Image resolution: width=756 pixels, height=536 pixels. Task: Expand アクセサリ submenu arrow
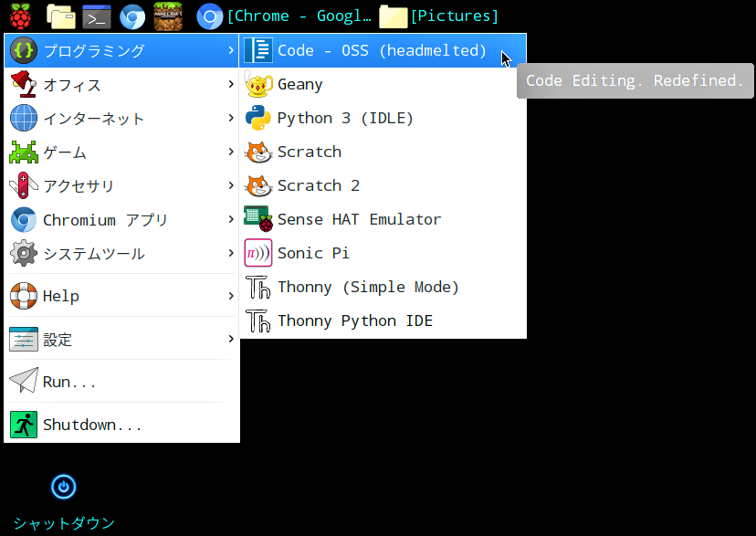coord(231,185)
